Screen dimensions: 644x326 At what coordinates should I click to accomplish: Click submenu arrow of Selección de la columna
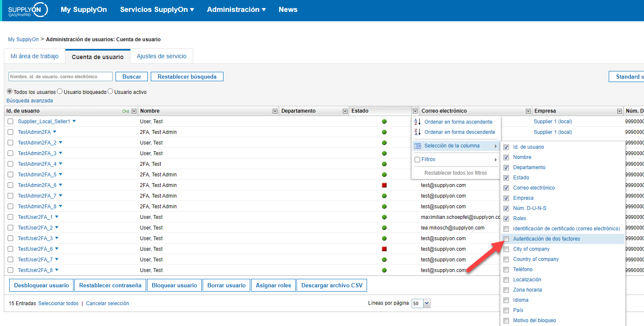[x=496, y=146]
